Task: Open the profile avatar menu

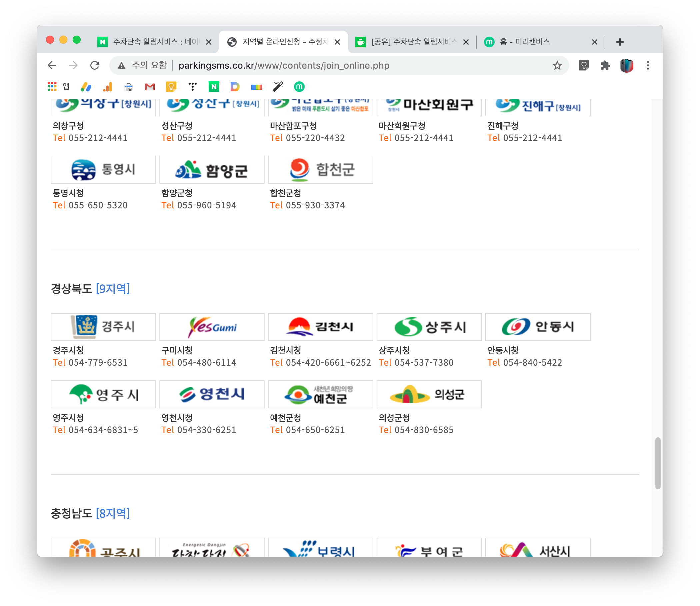Action: coord(626,65)
